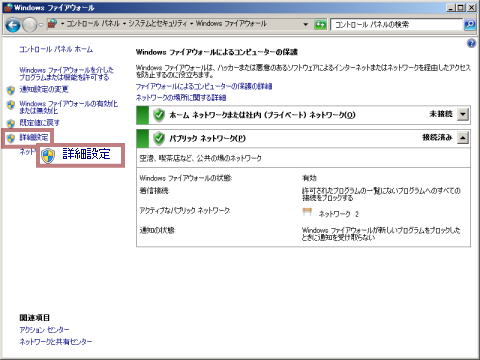The height and width of the screenshot is (360, 480).
Task: Click Windows ファイアウォール breadcrumb in address bar
Action: (x=231, y=24)
